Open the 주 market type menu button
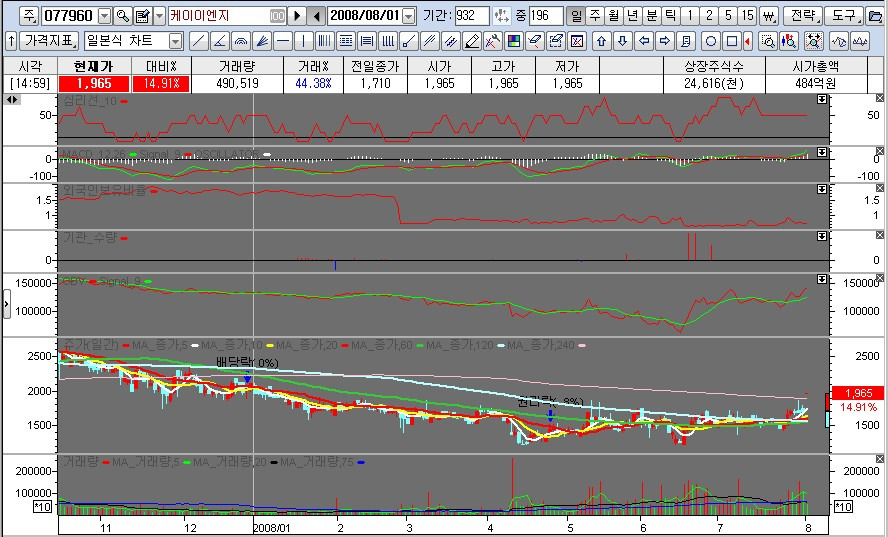 pos(29,16)
